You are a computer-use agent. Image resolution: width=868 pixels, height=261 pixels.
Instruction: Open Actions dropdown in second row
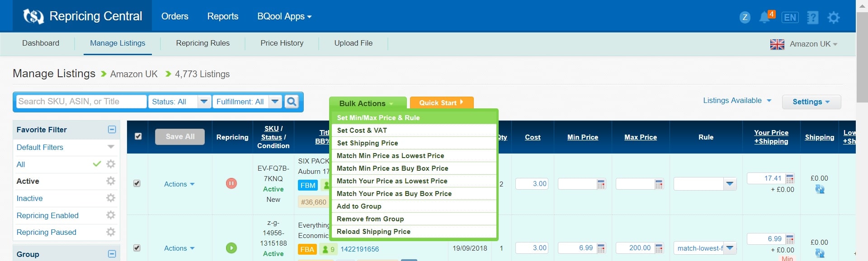coord(179,248)
